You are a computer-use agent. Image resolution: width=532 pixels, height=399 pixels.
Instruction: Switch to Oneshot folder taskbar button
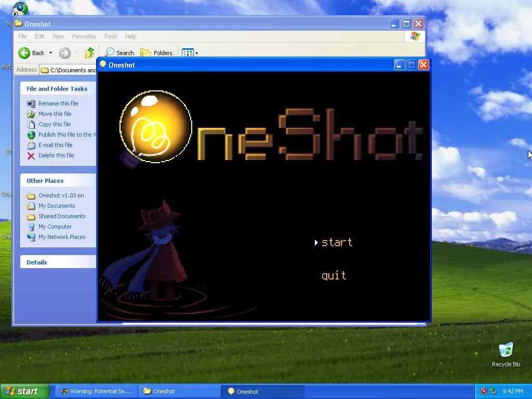pos(180,391)
